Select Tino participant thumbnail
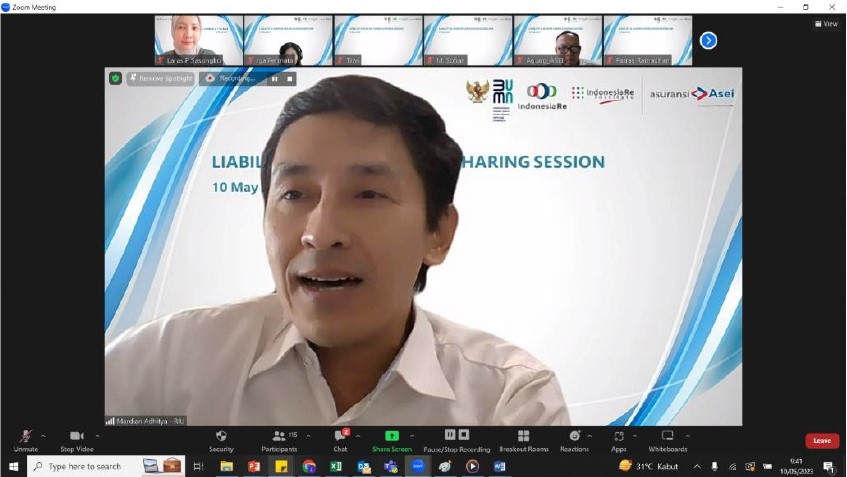This screenshot has height=477, width=847. point(378,41)
